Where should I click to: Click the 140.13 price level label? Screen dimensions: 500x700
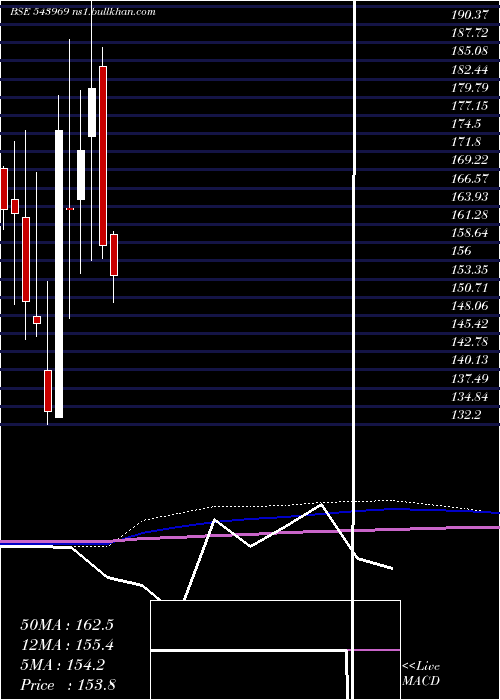pyautogui.click(x=469, y=361)
